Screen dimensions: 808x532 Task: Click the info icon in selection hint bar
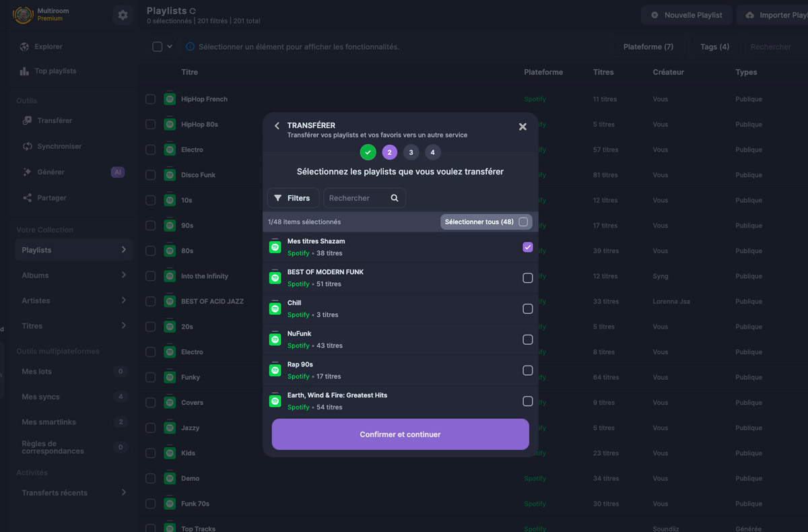(190, 46)
